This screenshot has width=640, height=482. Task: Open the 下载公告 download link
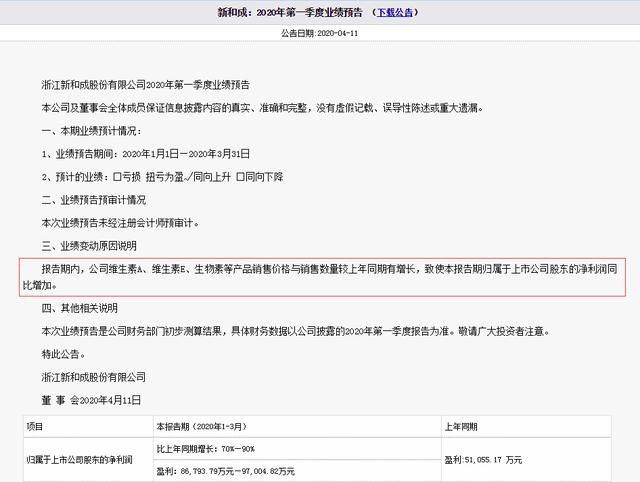[395, 12]
